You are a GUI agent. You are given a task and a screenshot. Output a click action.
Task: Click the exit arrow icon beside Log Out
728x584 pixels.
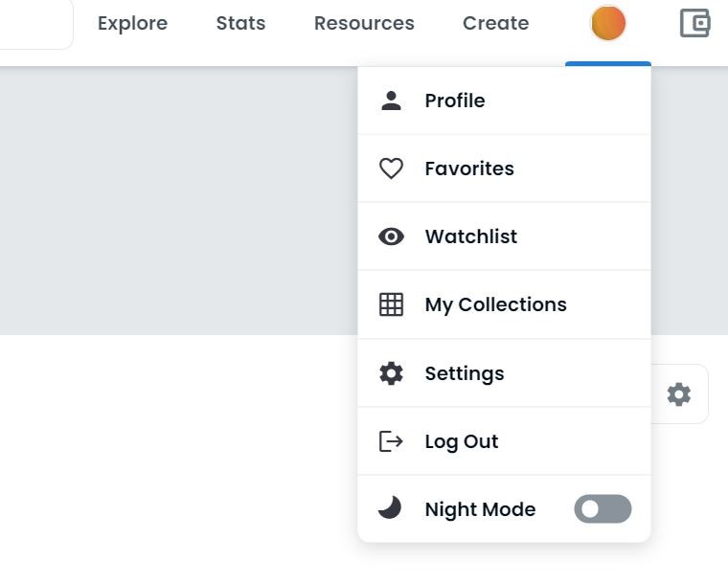(x=391, y=441)
